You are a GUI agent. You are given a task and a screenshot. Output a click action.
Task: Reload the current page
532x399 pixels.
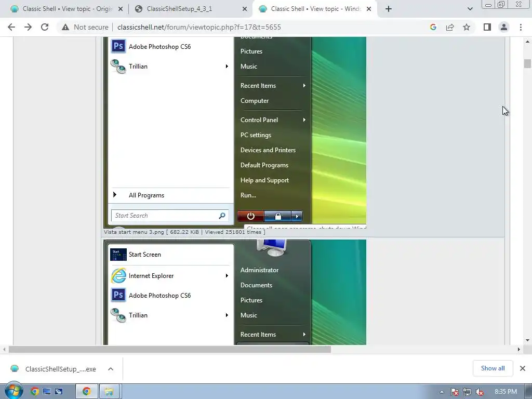click(45, 27)
